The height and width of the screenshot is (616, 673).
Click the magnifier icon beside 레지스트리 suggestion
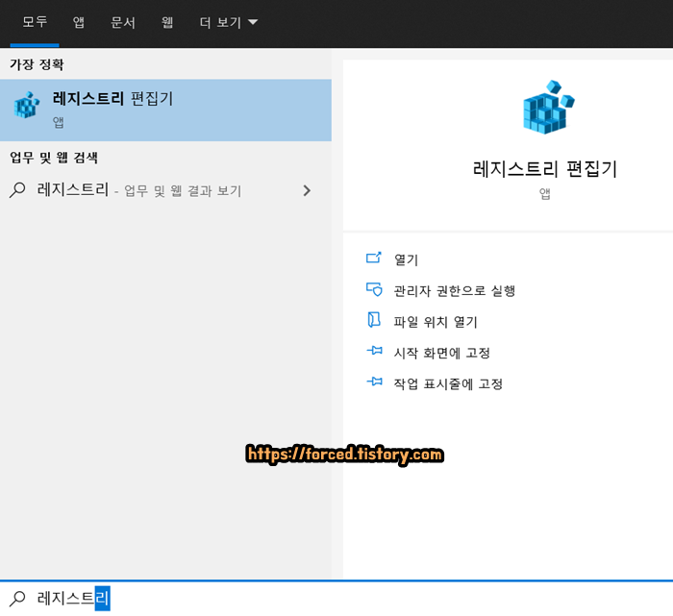point(17,189)
